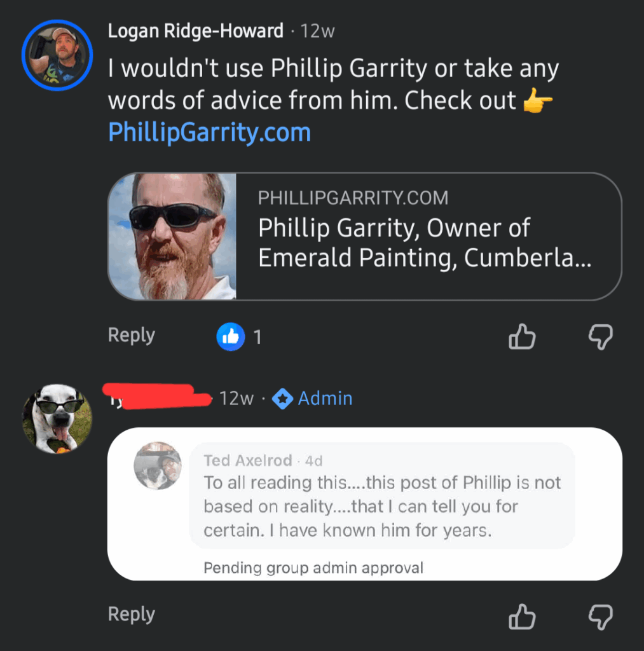The width and height of the screenshot is (644, 651).
Task: Downvote Logan Ridge-Howard's comment
Action: 599,336
